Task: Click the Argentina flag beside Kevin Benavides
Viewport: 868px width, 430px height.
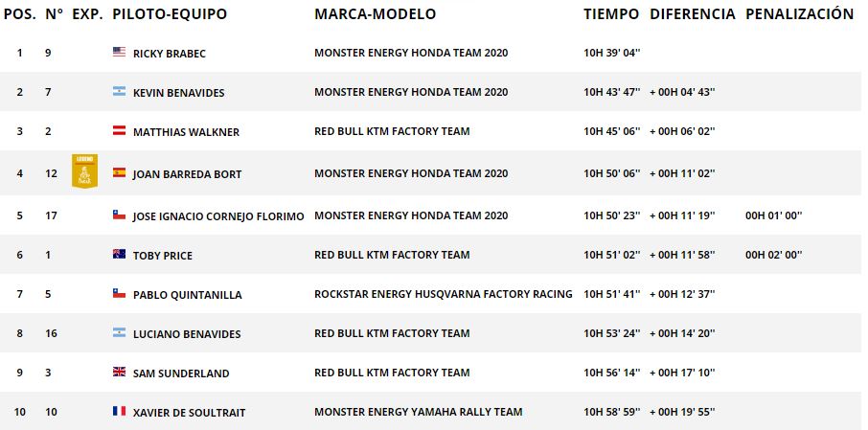Action: pyautogui.click(x=119, y=92)
